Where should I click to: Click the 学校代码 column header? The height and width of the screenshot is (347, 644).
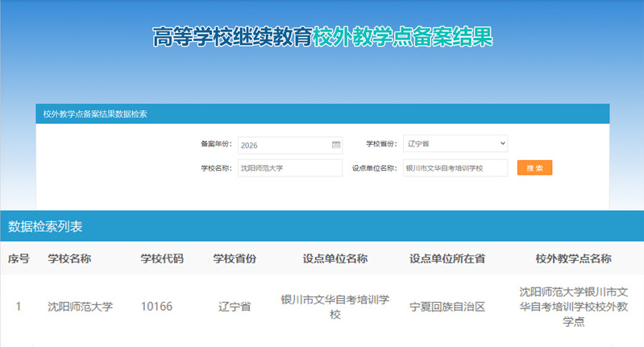pyautogui.click(x=162, y=258)
